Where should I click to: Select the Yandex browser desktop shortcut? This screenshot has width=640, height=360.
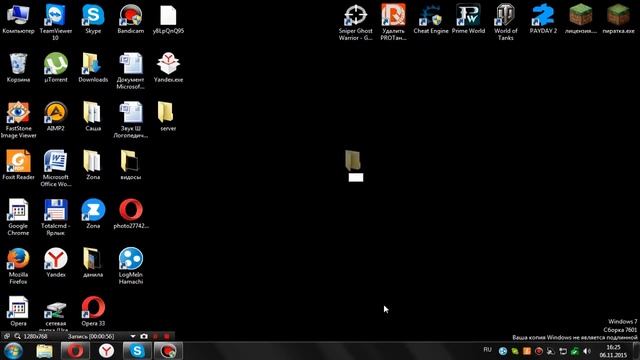click(x=56, y=262)
